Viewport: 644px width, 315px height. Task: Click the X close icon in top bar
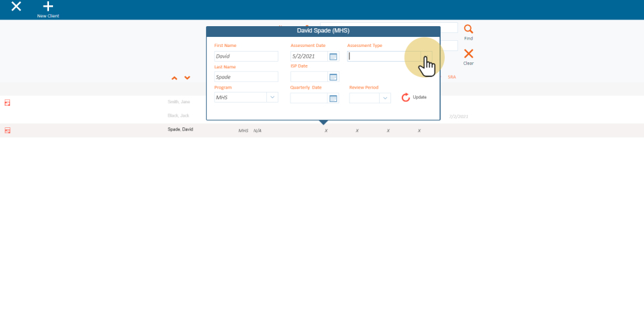coord(16,7)
